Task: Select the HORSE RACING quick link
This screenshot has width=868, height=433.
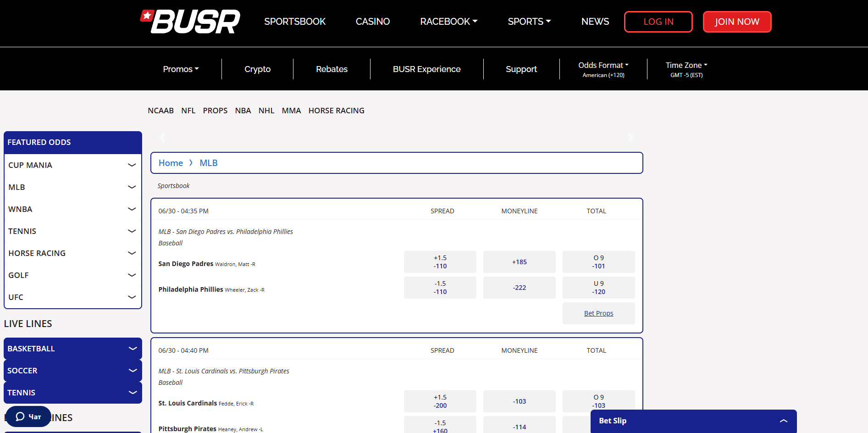Action: click(337, 111)
